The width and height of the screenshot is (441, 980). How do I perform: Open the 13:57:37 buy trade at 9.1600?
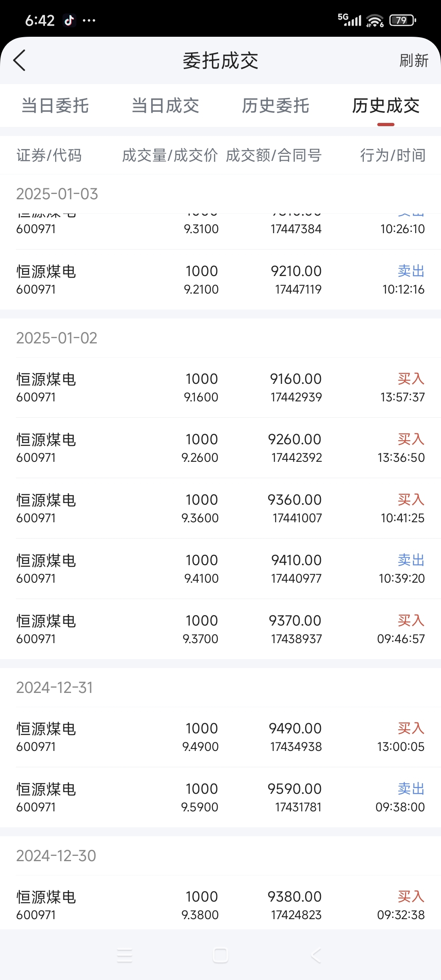(220, 388)
